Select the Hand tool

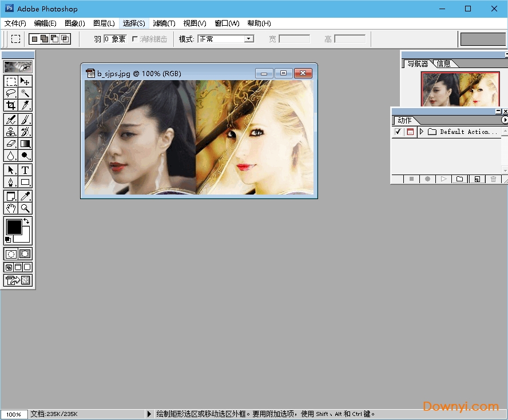pos(10,208)
